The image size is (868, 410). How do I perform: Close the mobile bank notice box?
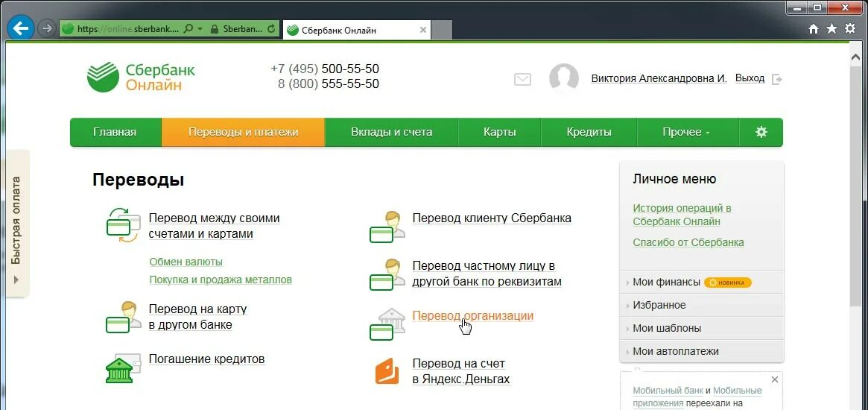(x=774, y=379)
